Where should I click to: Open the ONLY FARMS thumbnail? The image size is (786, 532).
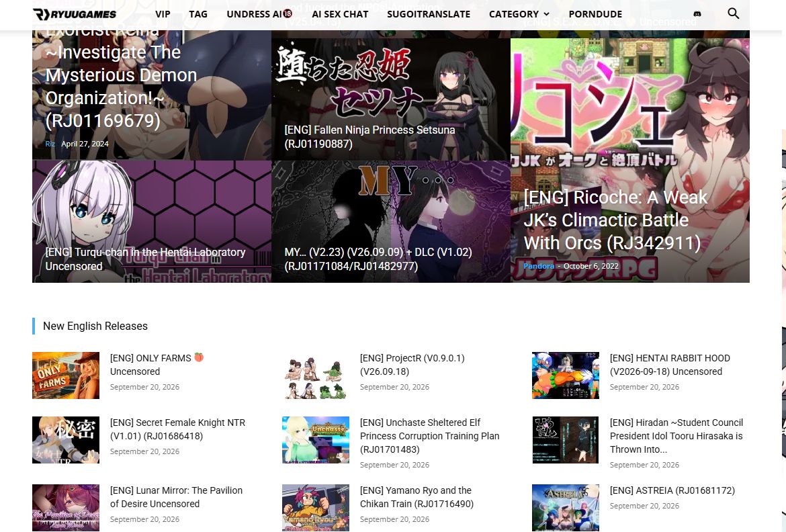click(x=66, y=375)
